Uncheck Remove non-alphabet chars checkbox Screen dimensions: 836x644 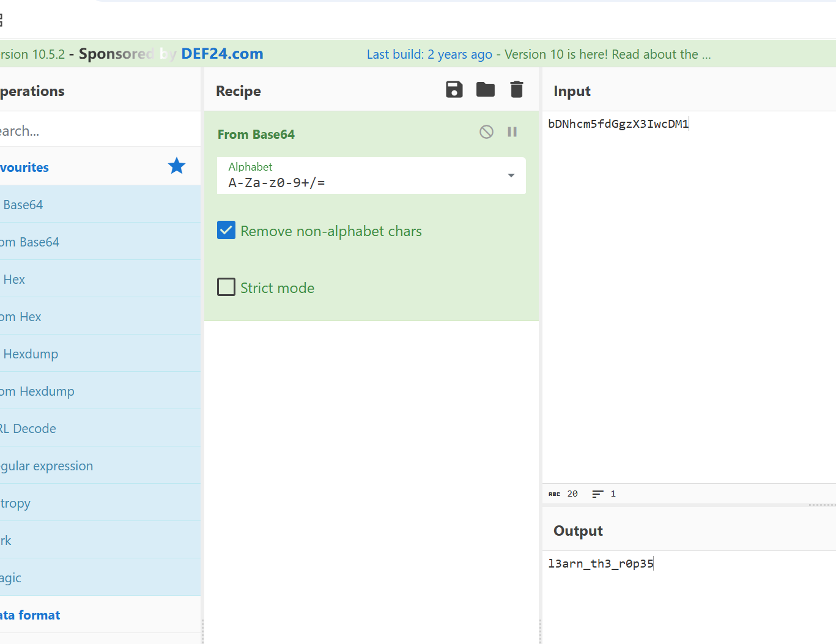[x=226, y=231]
